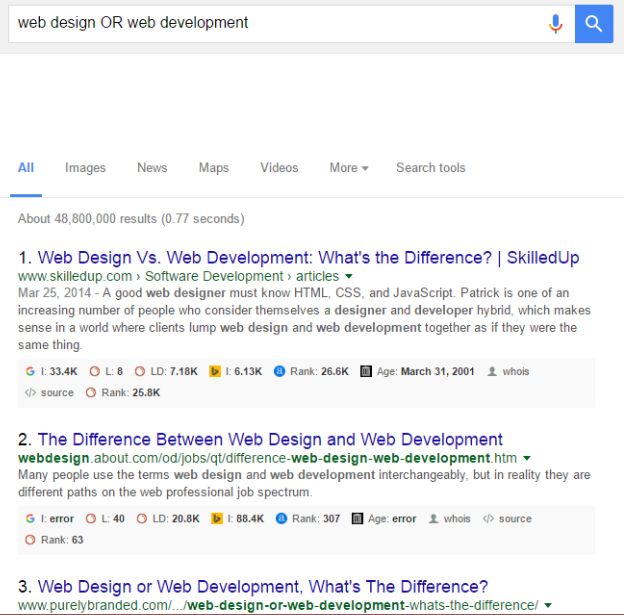This screenshot has width=624, height=615.
Task: Click the March 31, 2001 age value
Action: (437, 371)
